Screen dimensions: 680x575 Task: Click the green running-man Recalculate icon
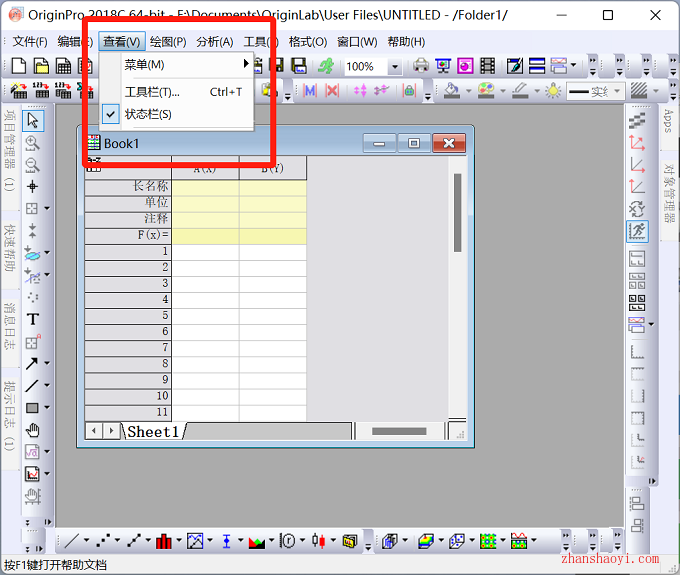pyautogui.click(x=326, y=66)
